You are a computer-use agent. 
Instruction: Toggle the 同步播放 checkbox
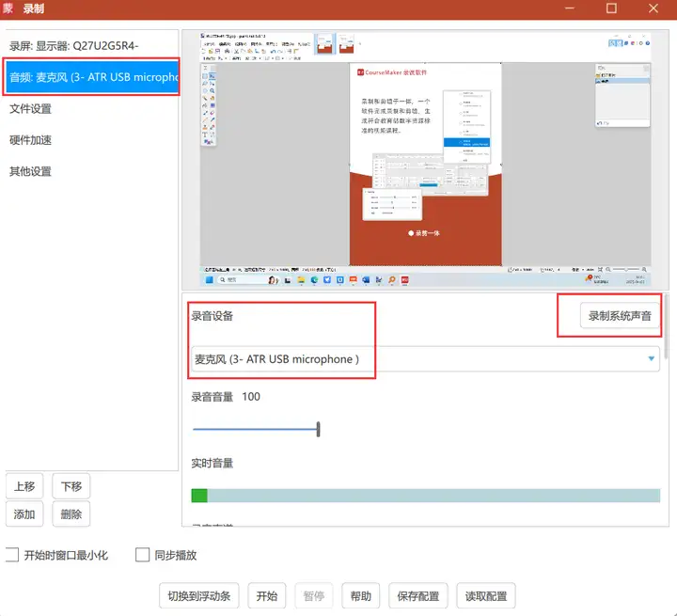point(143,555)
